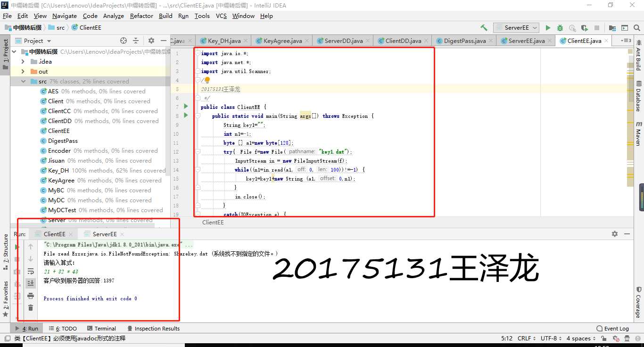Hide the Run tool window
The image size is (644, 347).
point(627,234)
